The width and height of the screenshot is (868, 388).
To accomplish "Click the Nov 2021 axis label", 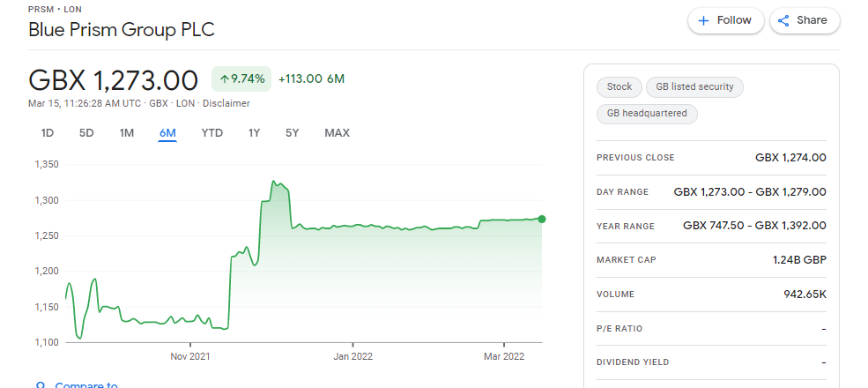I will [x=189, y=356].
